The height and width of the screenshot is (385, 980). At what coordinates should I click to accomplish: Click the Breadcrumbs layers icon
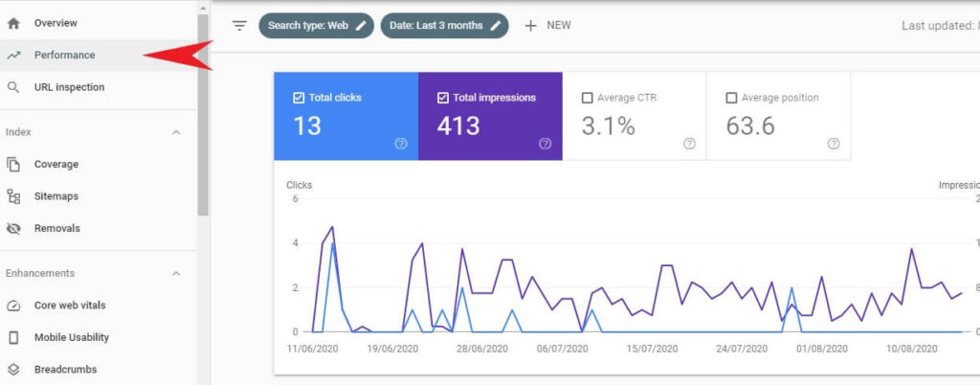pos(13,370)
